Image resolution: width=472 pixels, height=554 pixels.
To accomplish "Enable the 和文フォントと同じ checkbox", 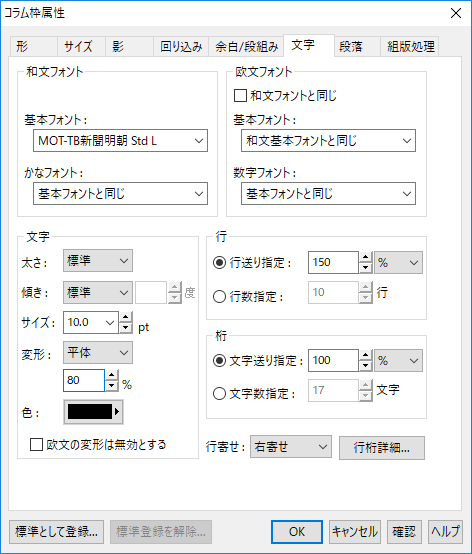I will pos(240,96).
